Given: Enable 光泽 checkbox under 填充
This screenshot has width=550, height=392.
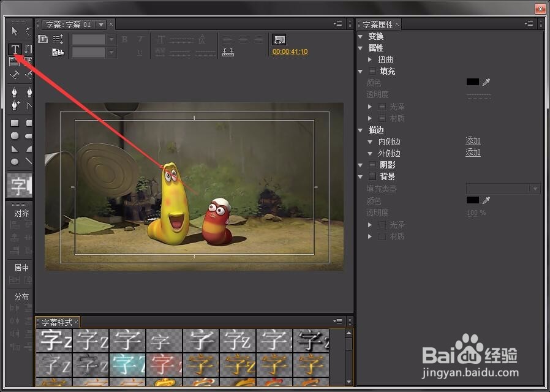Looking at the screenshot, I should point(382,107).
